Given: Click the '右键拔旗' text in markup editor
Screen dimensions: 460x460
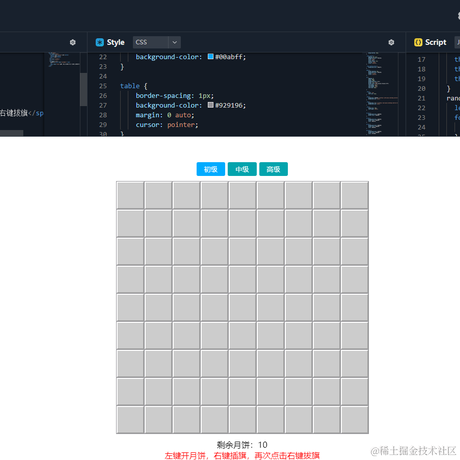Looking at the screenshot, I should [x=13, y=113].
